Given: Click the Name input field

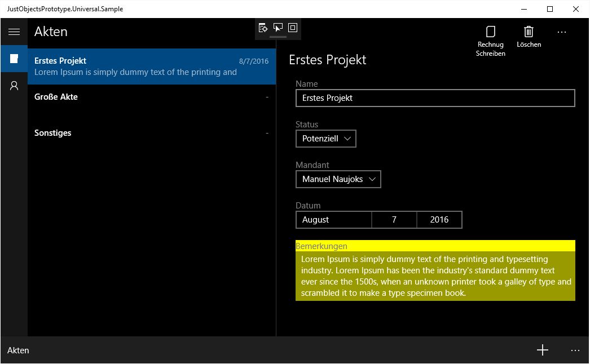Looking at the screenshot, I should pyautogui.click(x=435, y=98).
